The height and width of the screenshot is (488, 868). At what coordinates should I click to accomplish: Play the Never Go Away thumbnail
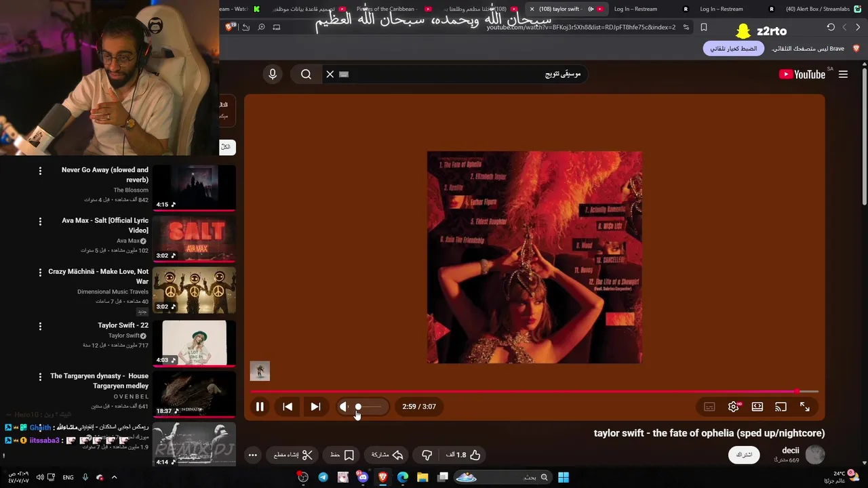pos(194,188)
